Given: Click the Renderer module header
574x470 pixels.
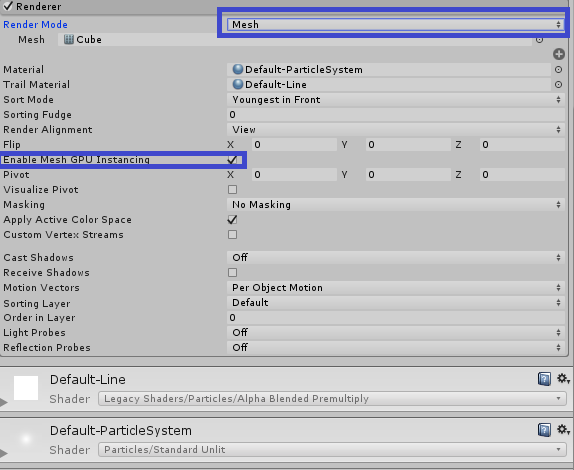Looking at the screenshot, I should [284, 7].
